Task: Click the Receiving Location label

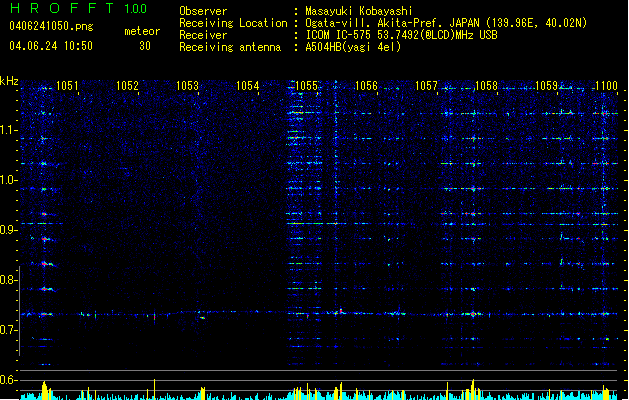Action: [x=233, y=23]
